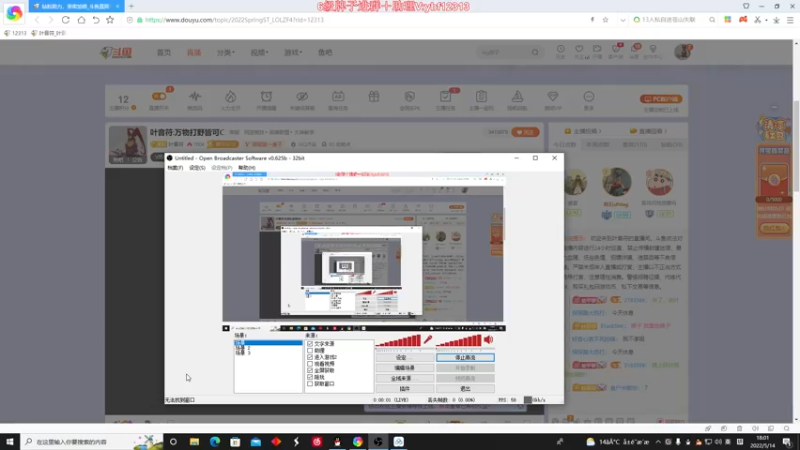This screenshot has width=800, height=450.
Task: Check the 观看视频 source checkbox
Action: [x=310, y=364]
